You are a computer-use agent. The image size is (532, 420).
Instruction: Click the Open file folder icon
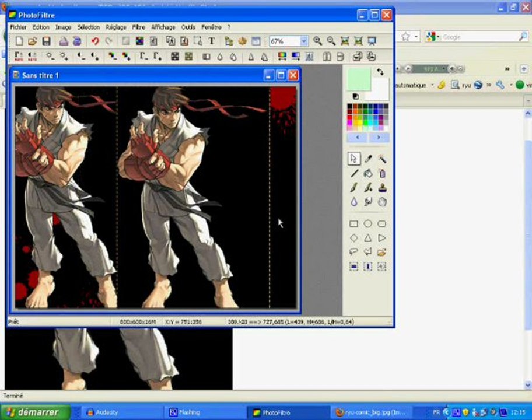coord(33,41)
